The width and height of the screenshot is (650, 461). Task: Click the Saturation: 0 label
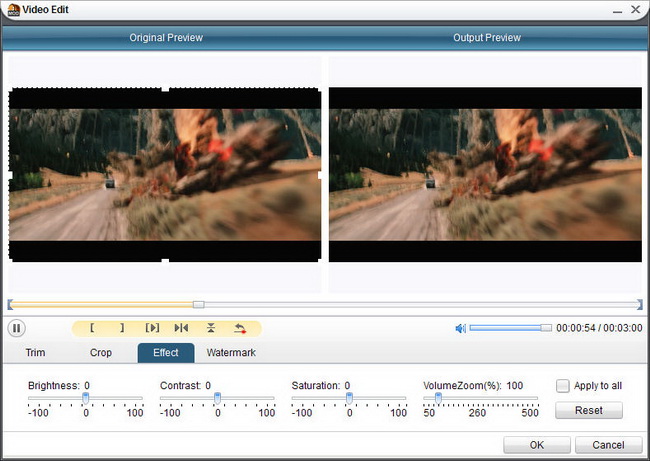click(x=321, y=386)
